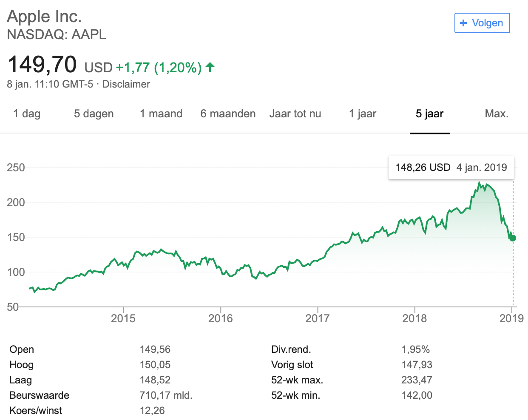Click the Volgen follow button
Image resolution: width=528 pixels, height=420 pixels.
(x=482, y=23)
